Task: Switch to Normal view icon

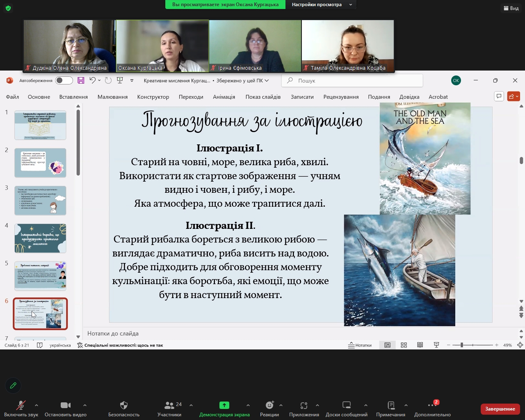Action: 387,345
